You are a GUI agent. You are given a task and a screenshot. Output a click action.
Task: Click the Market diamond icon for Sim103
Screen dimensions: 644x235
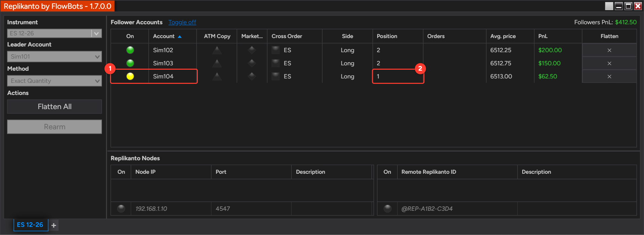[252, 63]
